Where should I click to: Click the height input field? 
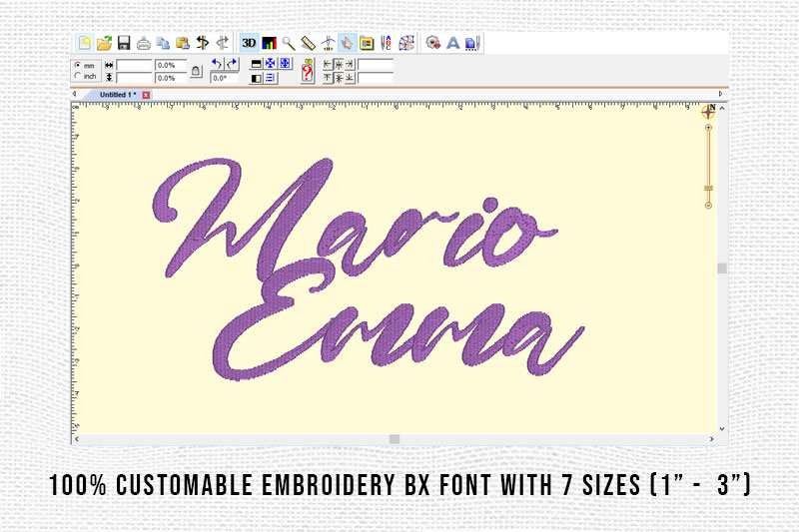(x=135, y=78)
